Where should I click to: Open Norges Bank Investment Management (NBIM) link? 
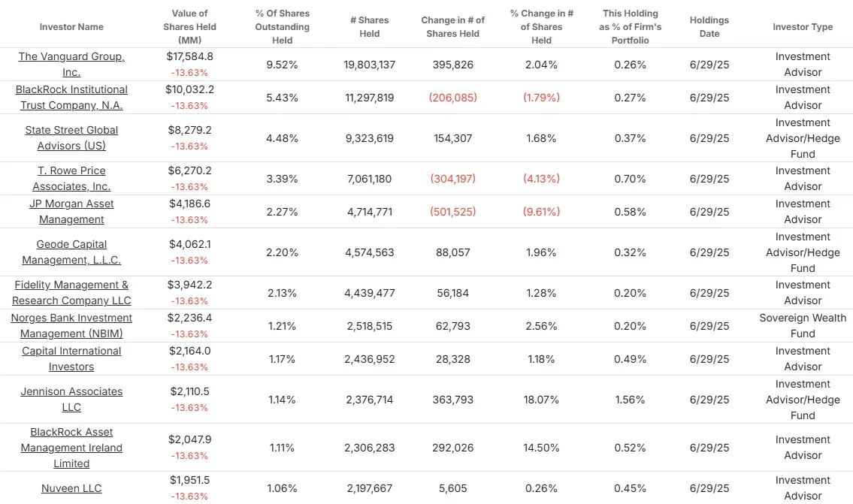click(x=71, y=326)
